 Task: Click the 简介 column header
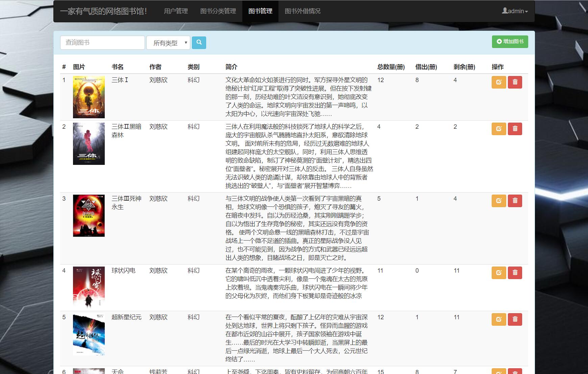point(231,67)
